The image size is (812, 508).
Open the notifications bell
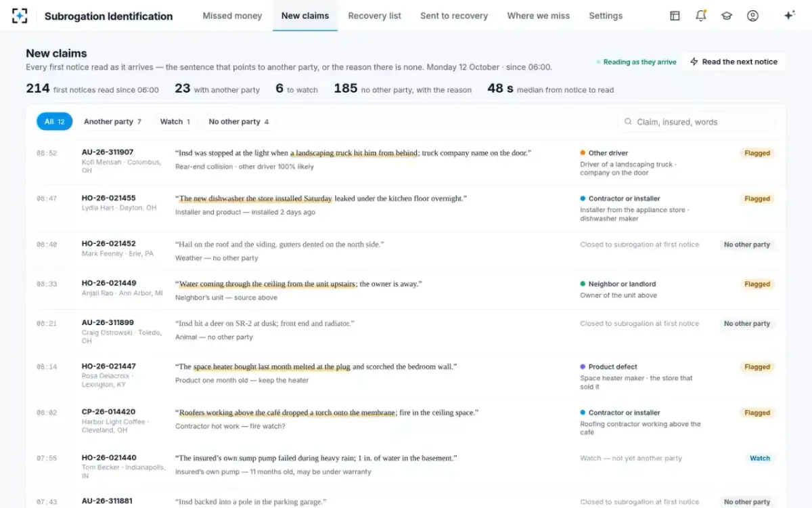701,16
